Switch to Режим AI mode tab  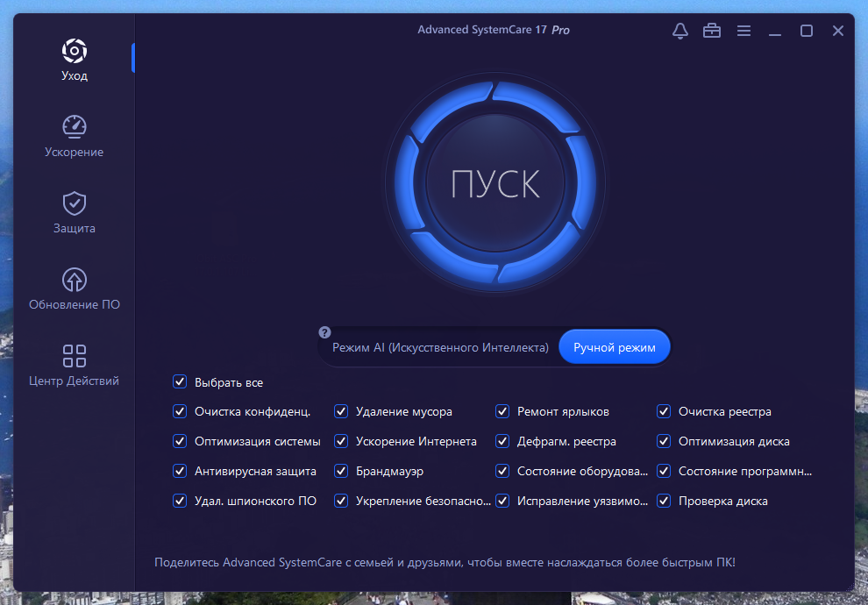click(440, 347)
